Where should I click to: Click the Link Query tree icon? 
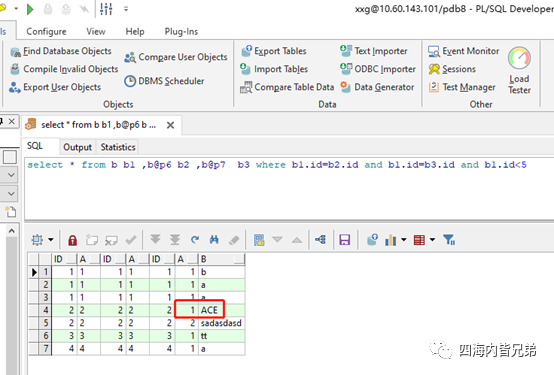(x=321, y=240)
